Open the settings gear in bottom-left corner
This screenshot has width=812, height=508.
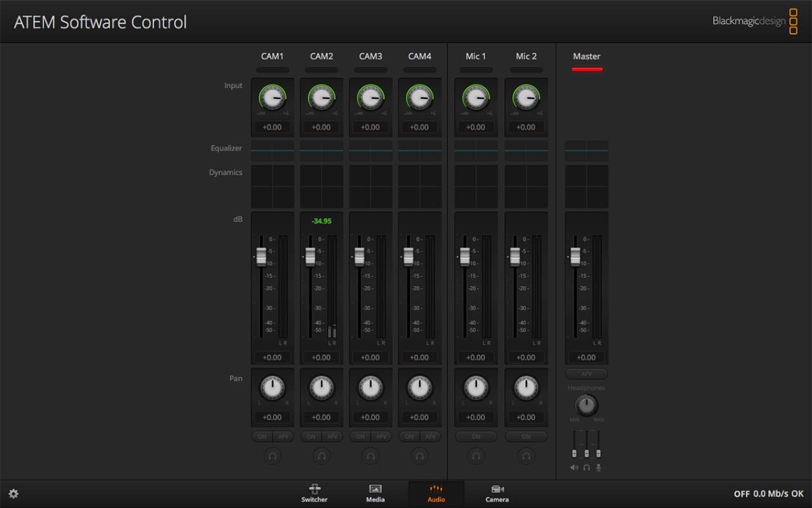(x=13, y=493)
